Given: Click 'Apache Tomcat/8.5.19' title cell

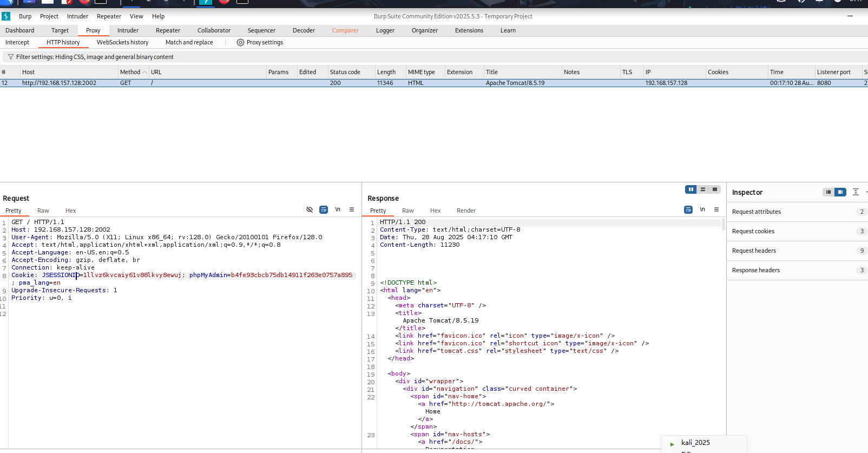Looking at the screenshot, I should pyautogui.click(x=515, y=83).
